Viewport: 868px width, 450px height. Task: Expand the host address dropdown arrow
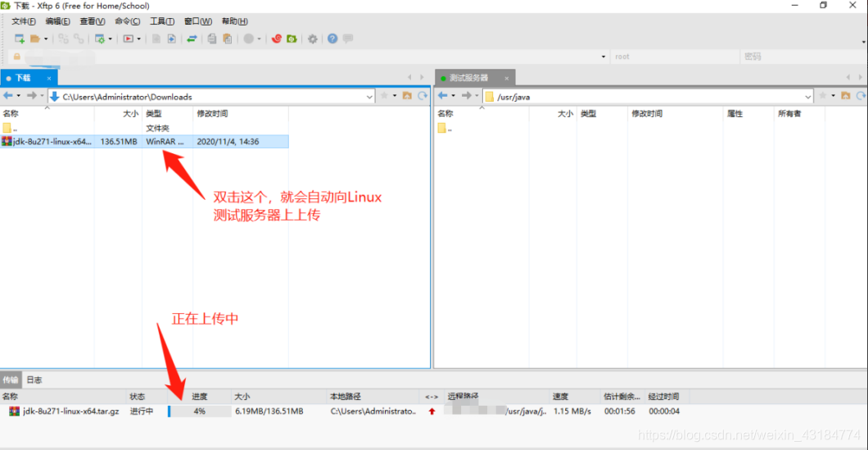604,57
